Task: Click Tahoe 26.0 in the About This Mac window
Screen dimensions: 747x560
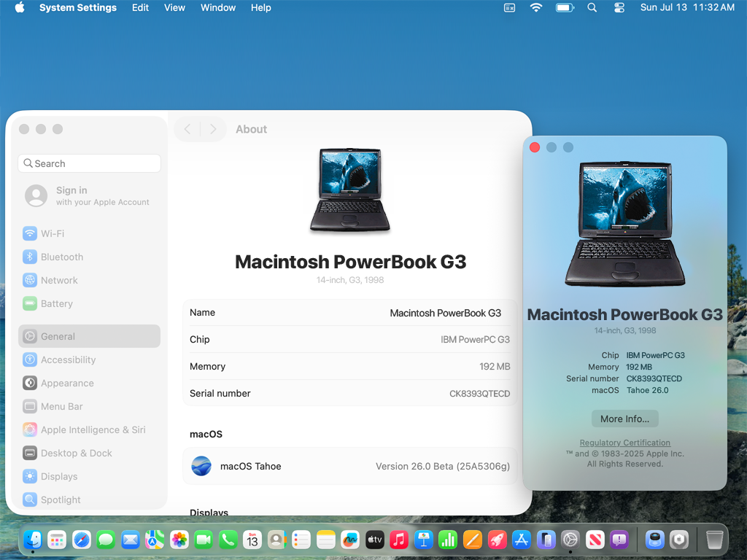Action: [x=647, y=390]
